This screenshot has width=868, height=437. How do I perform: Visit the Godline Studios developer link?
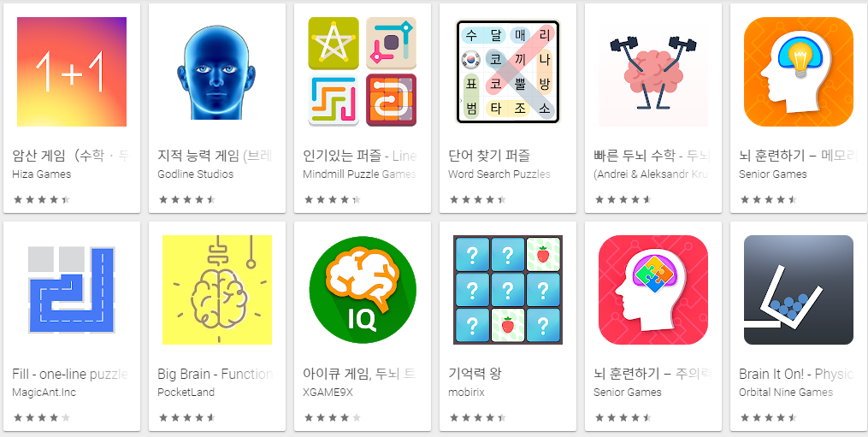click(x=196, y=174)
